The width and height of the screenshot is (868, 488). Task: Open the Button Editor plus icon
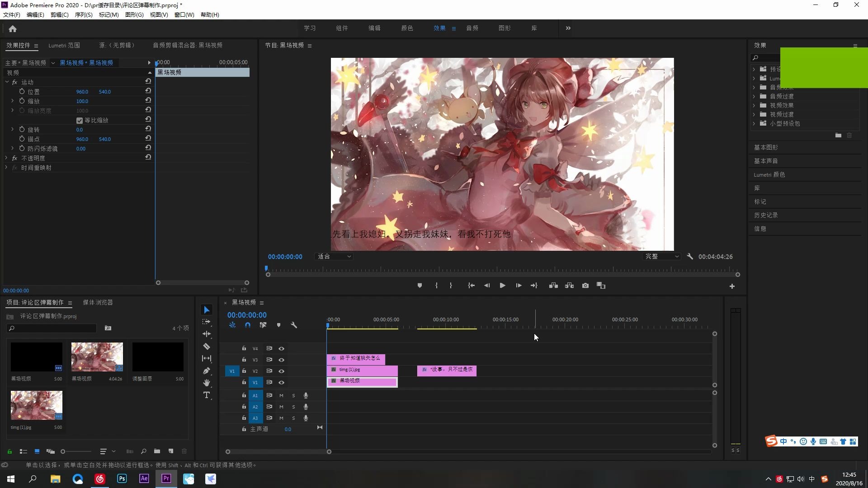tap(732, 286)
